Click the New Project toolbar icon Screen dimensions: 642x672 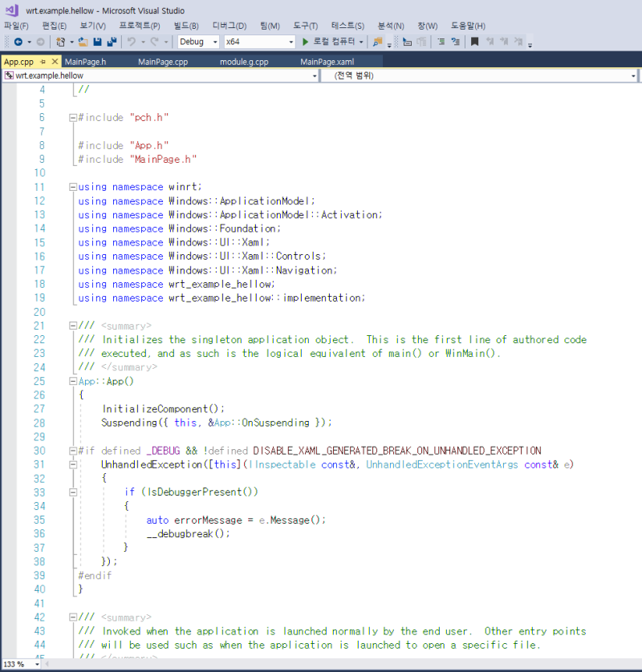pyautogui.click(x=61, y=42)
